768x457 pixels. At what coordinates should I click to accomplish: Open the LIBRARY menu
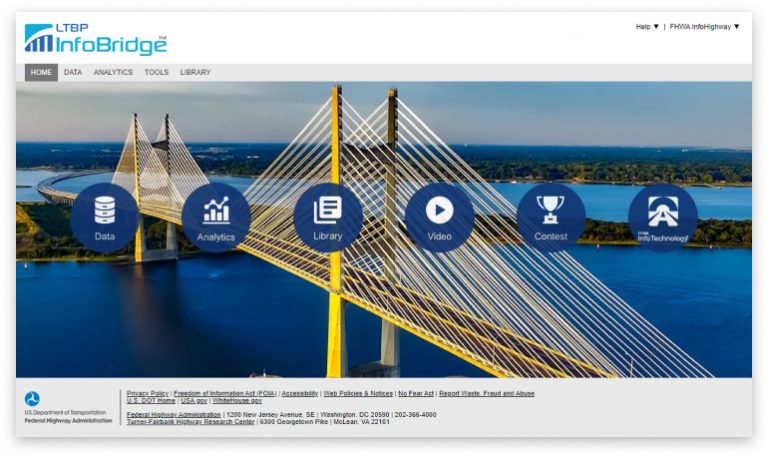[x=195, y=72]
